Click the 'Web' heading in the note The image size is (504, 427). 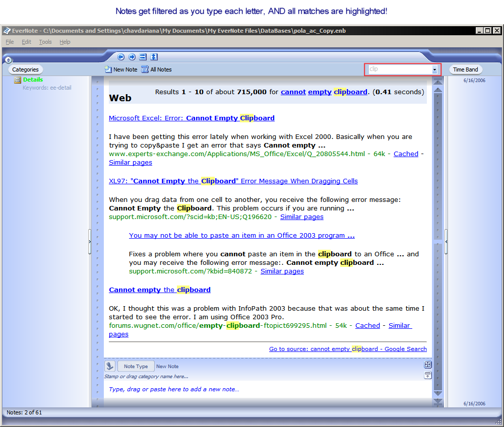pyautogui.click(x=120, y=98)
